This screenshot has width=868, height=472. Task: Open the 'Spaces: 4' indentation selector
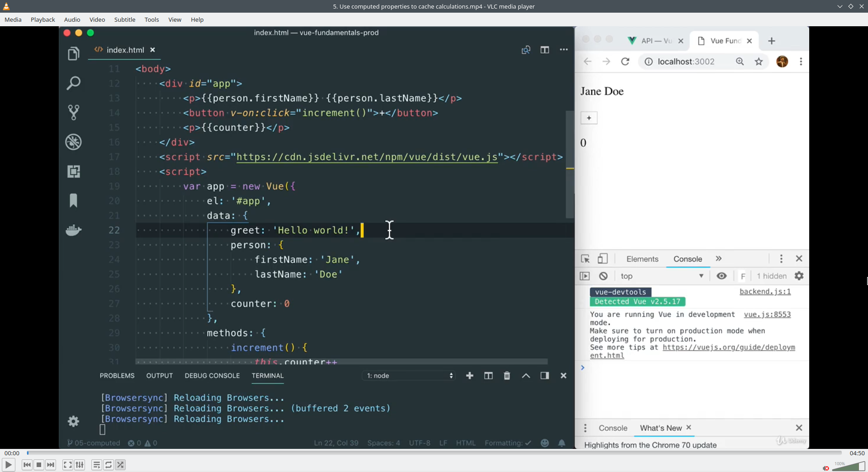[384, 443]
